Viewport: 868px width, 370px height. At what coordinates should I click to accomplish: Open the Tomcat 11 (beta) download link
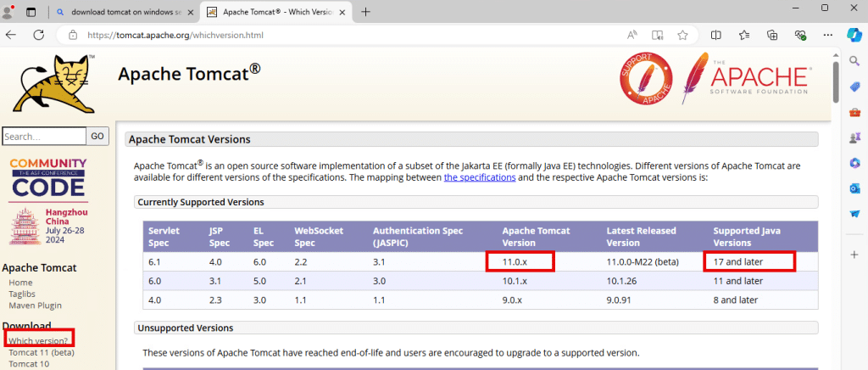(42, 352)
